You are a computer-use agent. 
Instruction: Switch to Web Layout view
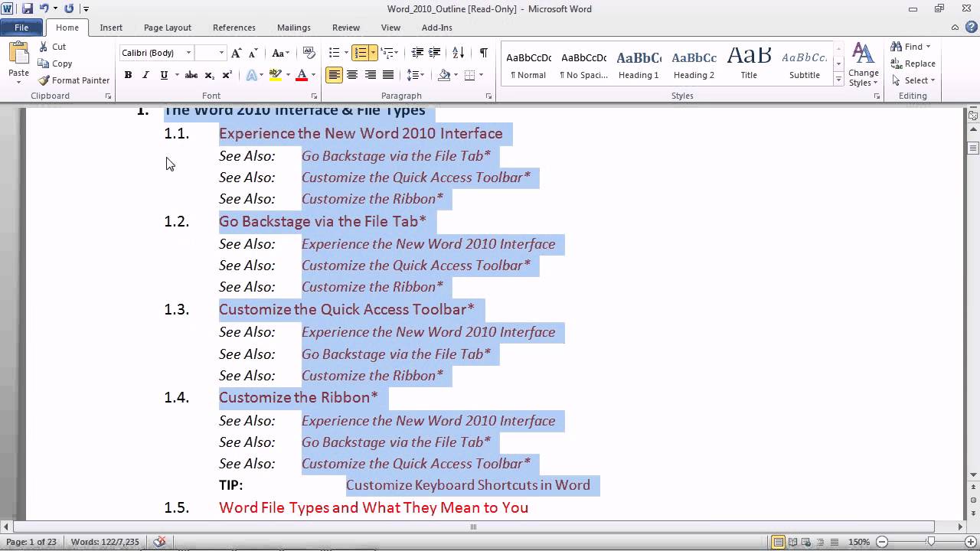click(x=805, y=542)
